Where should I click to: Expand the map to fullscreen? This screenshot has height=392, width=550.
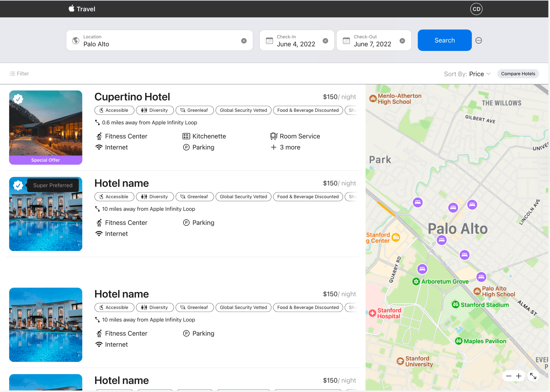tap(533, 376)
